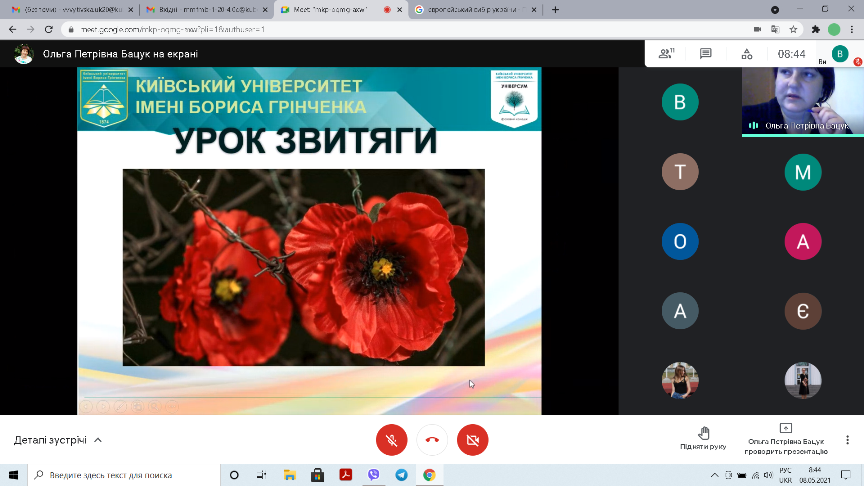
Task: Open Telegram from the taskbar
Action: click(x=401, y=475)
